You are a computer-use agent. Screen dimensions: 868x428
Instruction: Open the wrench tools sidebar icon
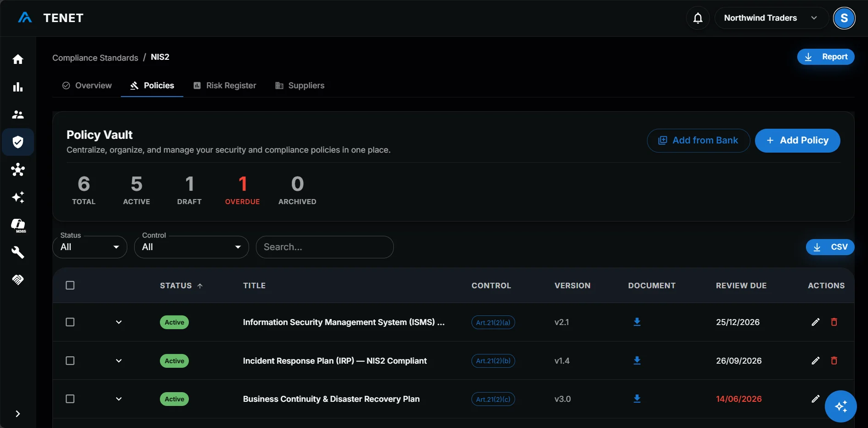[18, 252]
